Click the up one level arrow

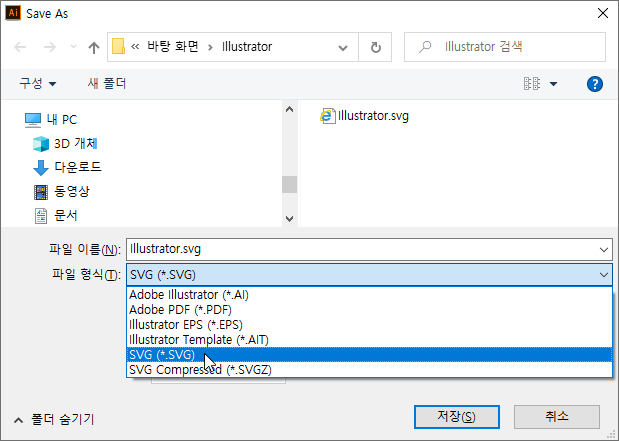coord(94,47)
